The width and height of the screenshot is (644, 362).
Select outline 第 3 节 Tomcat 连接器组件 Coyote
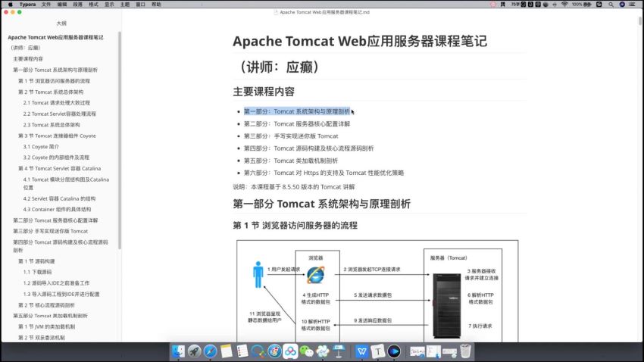pyautogui.click(x=57, y=136)
